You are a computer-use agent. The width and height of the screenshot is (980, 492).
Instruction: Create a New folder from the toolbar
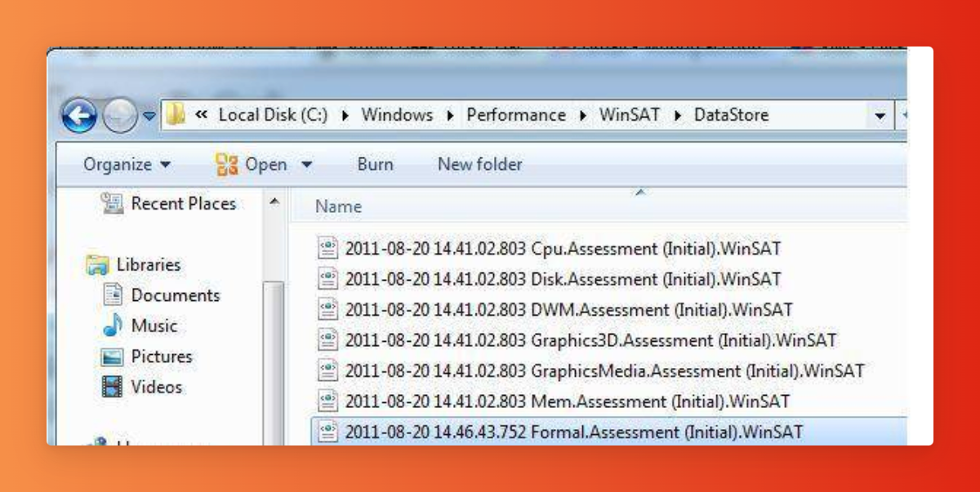pos(479,165)
